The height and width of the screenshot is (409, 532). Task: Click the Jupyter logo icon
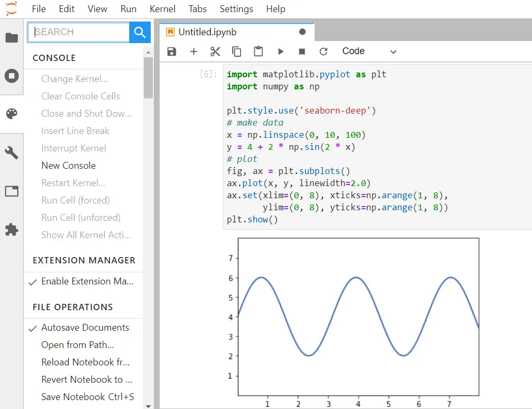pos(12,8)
